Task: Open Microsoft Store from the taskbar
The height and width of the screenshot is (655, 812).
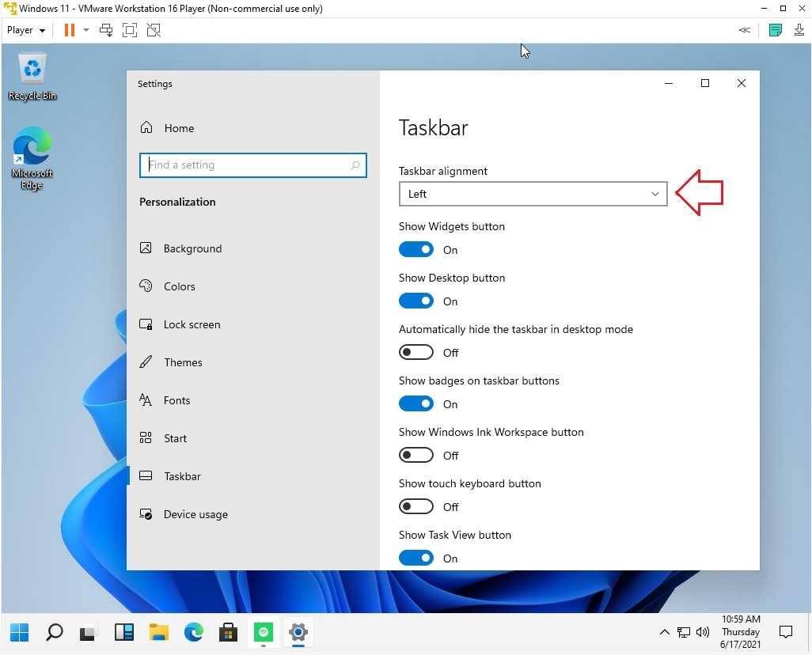Action: pyautogui.click(x=229, y=632)
